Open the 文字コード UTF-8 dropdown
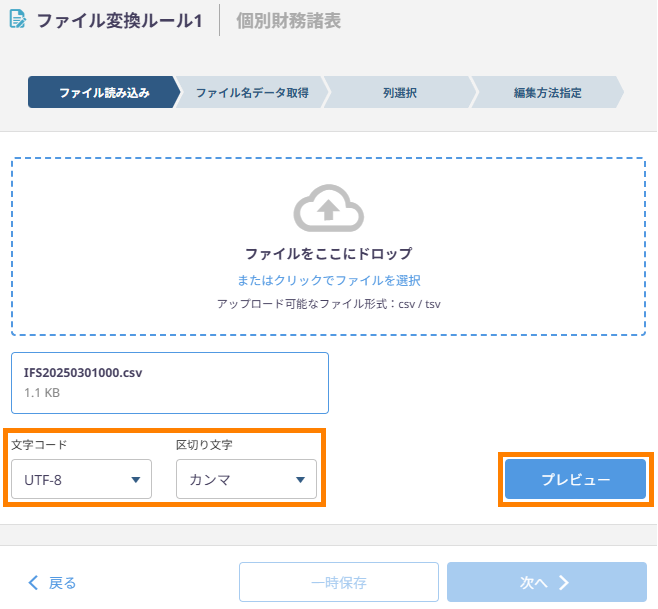 81,479
